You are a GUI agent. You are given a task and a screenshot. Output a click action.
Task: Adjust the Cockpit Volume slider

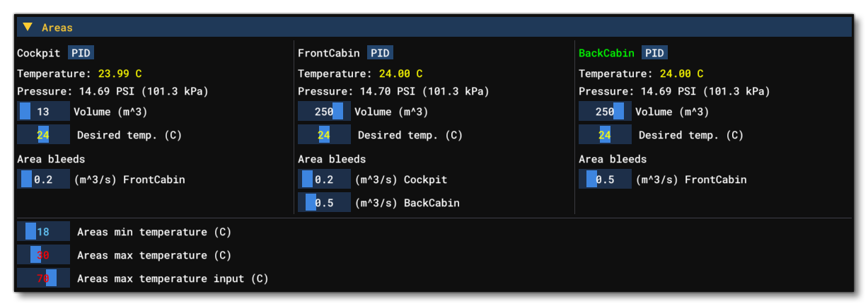point(43,112)
